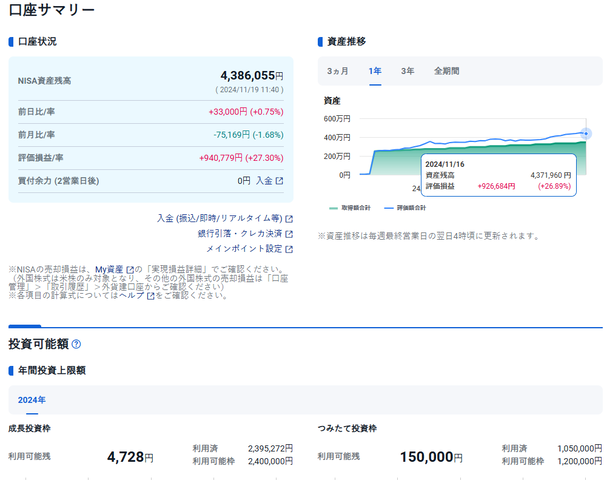The height and width of the screenshot is (480, 604).
Task: Click the つみたて投資枠 heading
Action: pos(347,428)
